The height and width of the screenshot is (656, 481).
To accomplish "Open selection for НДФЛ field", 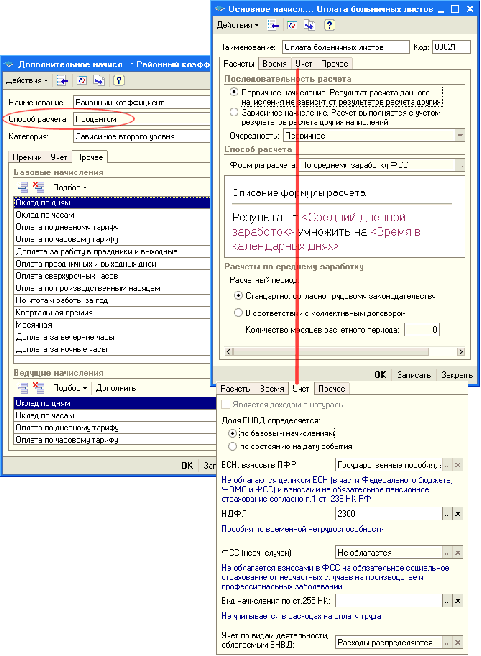I will tap(447, 514).
